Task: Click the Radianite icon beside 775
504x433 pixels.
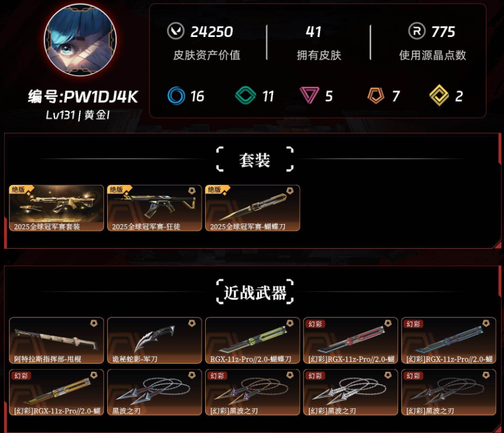Action: (417, 31)
